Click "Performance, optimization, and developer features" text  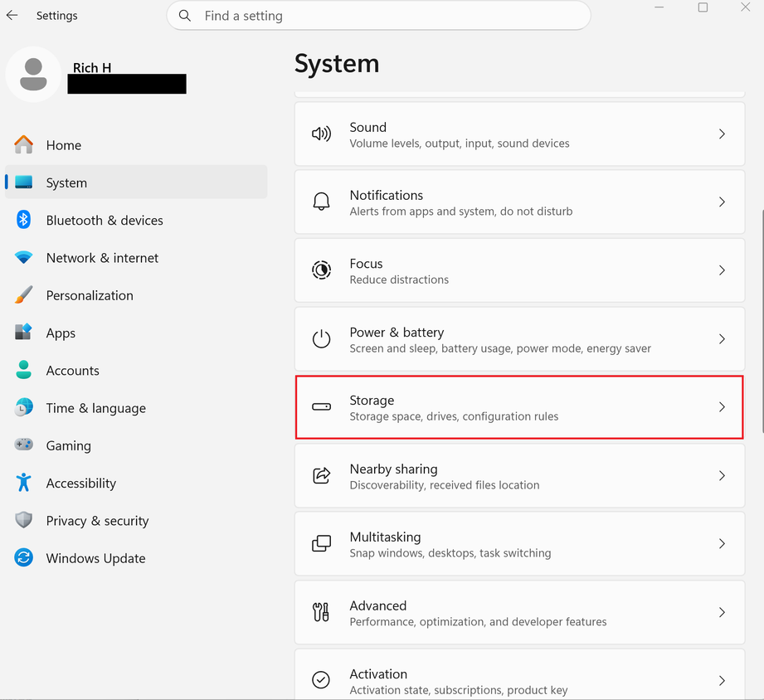pyautogui.click(x=478, y=622)
